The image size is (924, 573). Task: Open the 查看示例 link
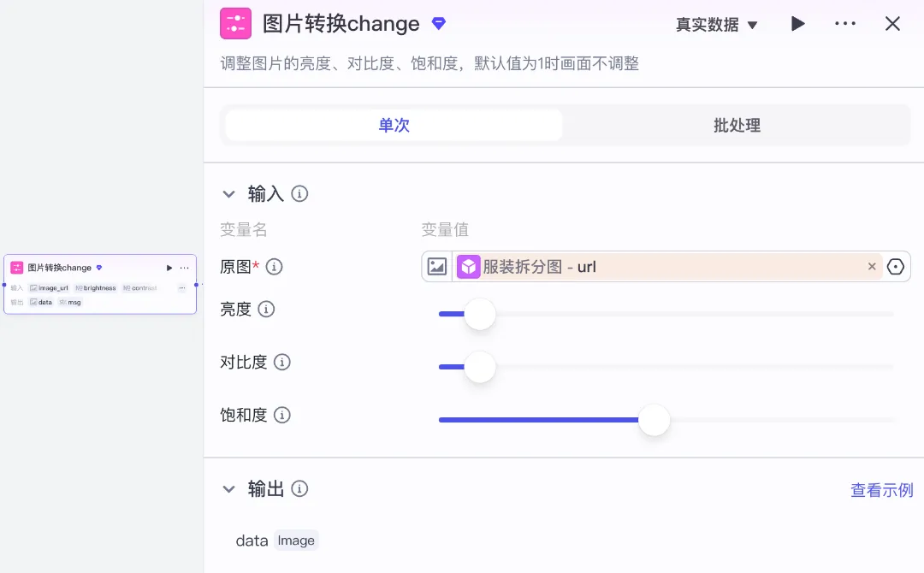coord(881,490)
